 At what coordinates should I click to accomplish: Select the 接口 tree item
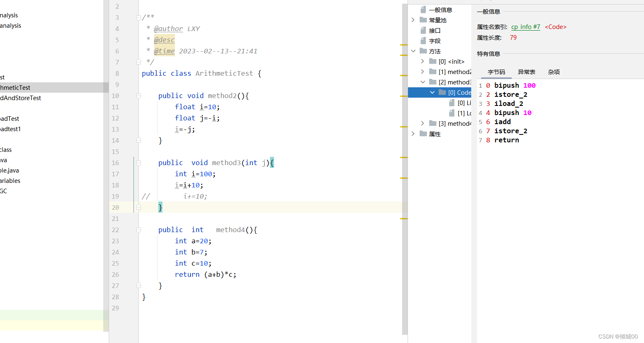point(434,31)
